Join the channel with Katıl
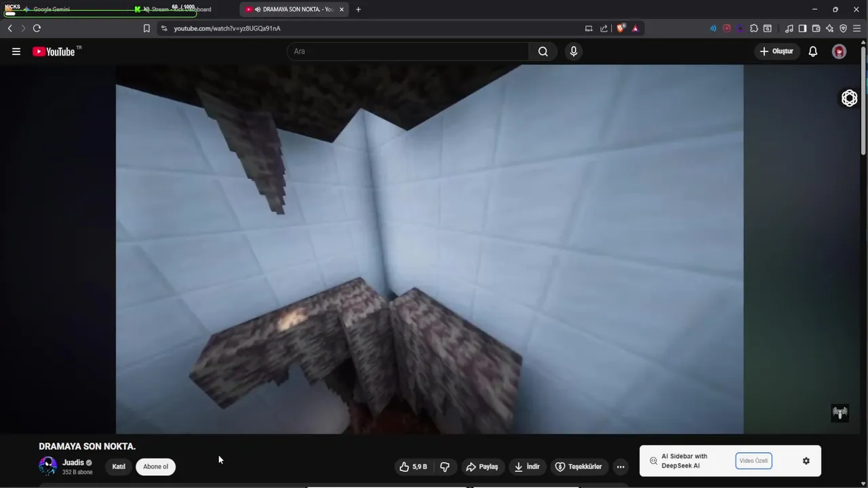868x488 pixels. tap(119, 467)
